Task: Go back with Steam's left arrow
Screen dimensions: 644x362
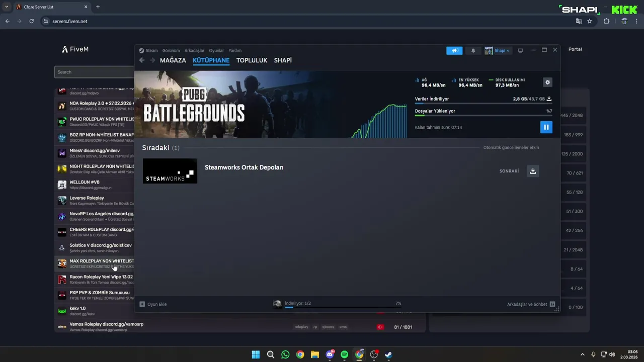Action: tap(142, 60)
